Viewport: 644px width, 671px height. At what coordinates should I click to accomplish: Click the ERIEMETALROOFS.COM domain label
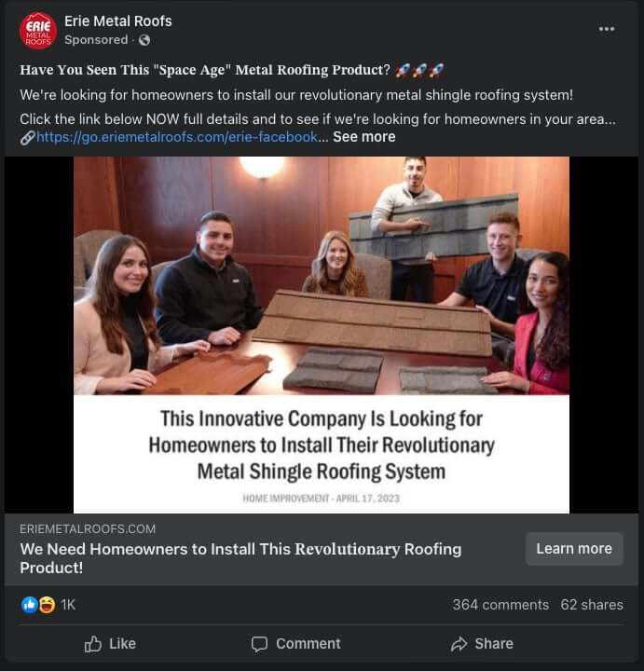88,528
